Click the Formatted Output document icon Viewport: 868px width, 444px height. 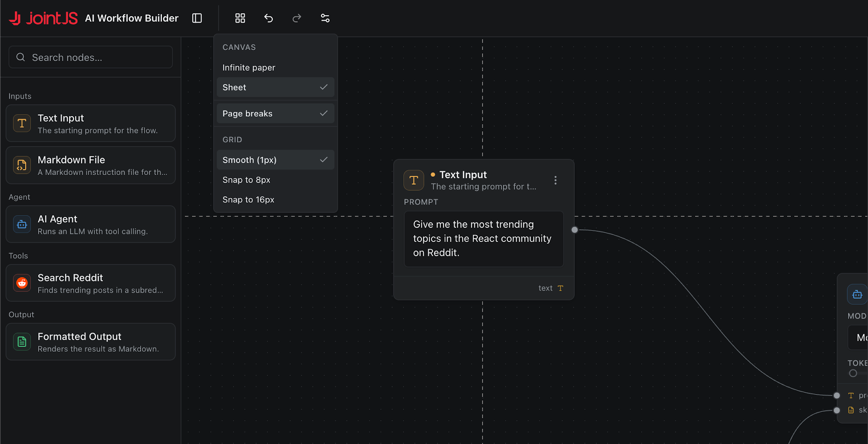click(22, 342)
